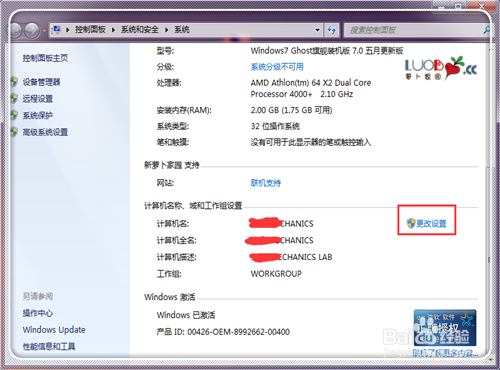Click the 2.00 GB (1.75 GB 可用) value
Viewport: 500px width, 370px height.
click(x=291, y=110)
